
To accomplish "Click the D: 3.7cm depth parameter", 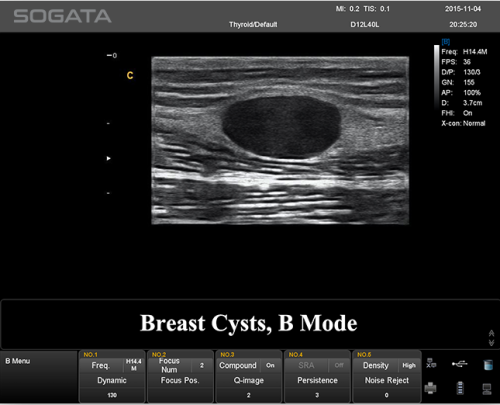I will click(x=462, y=103).
